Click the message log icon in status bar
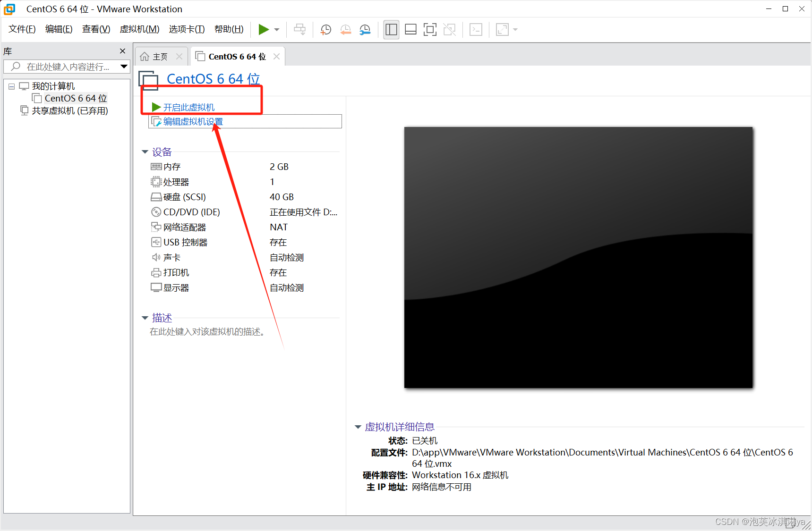This screenshot has height=531, width=812. tap(790, 523)
